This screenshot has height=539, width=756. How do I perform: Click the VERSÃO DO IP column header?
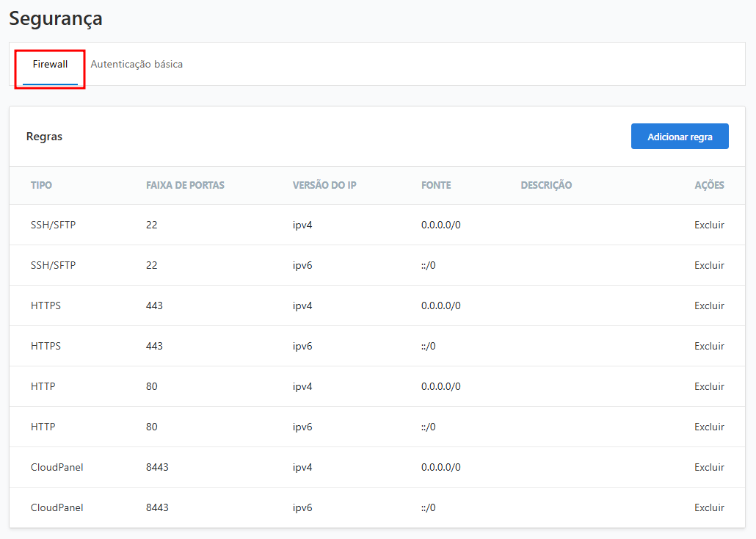coord(324,185)
